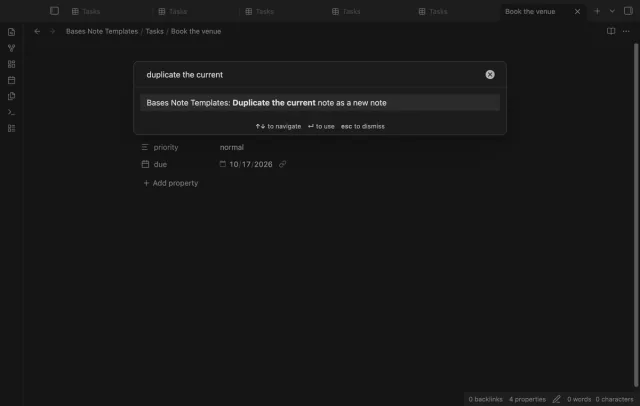This screenshot has width=640, height=406.
Task: Toggle the right sidebar panel
Action: pos(628,11)
